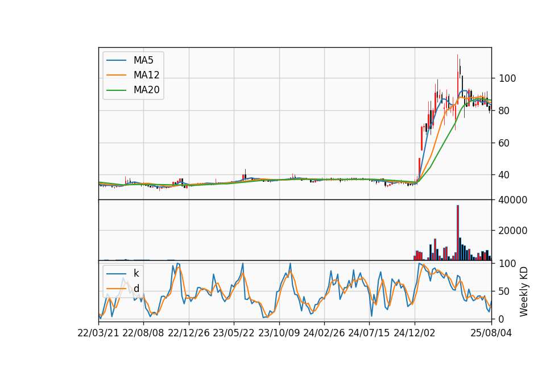
Task: Click the volume axis label 40000
Action: click(513, 200)
